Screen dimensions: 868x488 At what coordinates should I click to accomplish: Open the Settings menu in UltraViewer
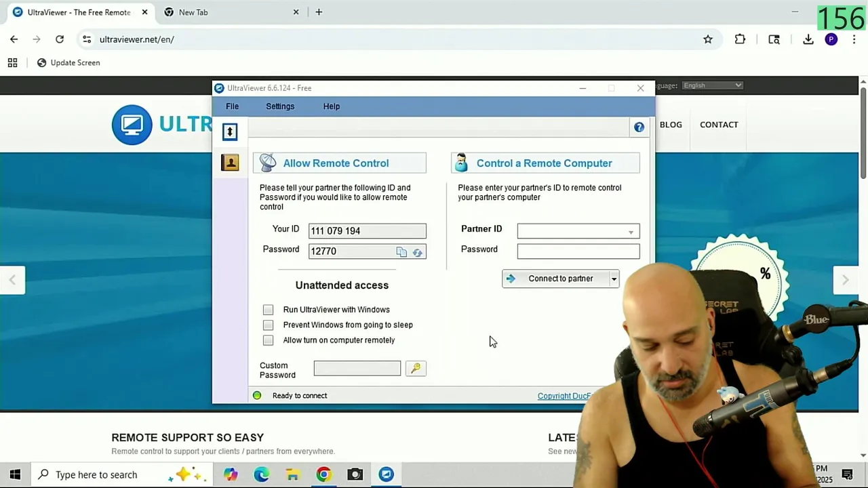pos(280,106)
